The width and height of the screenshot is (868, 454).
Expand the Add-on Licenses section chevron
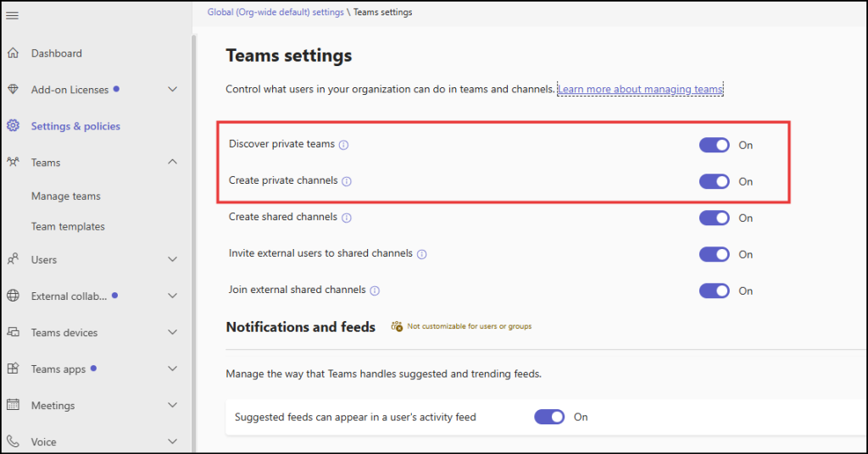(x=173, y=89)
